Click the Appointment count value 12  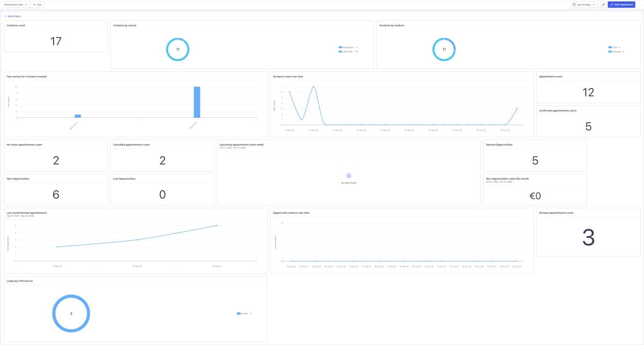(588, 92)
